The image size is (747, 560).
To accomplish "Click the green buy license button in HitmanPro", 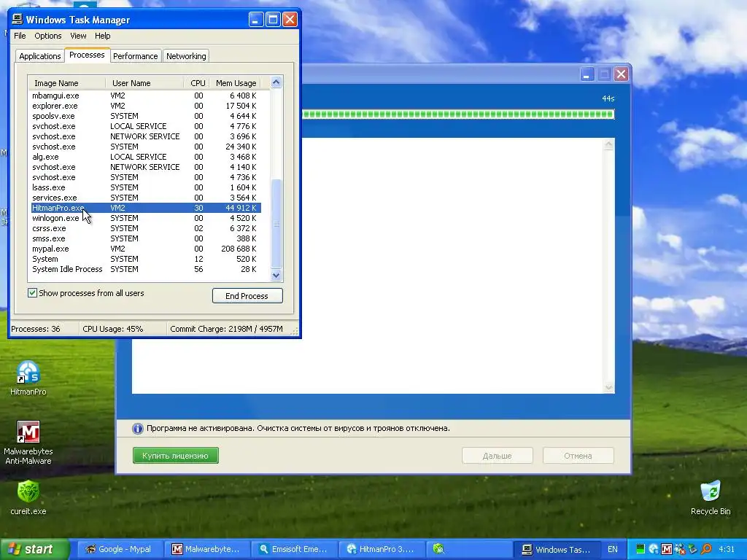I will click(175, 456).
